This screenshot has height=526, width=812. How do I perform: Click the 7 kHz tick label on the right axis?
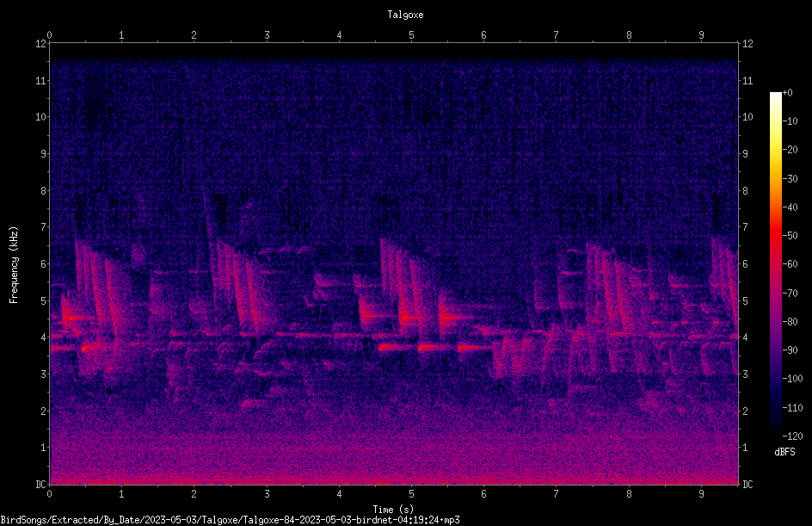745,227
